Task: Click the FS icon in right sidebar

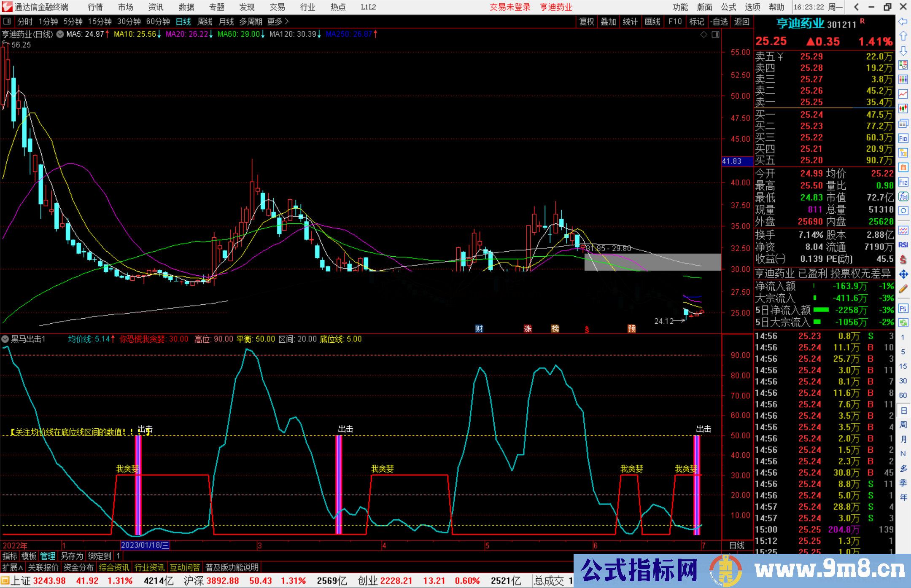Action: (x=903, y=308)
